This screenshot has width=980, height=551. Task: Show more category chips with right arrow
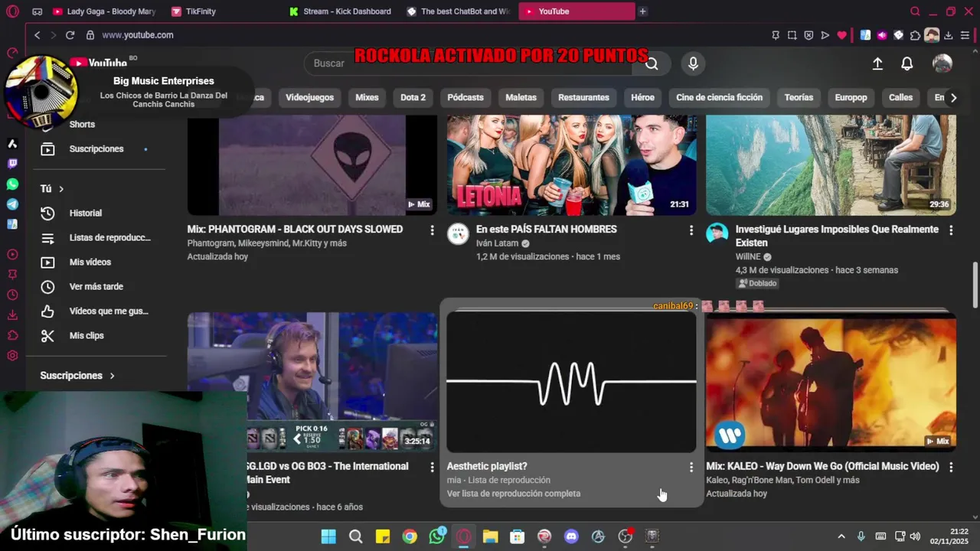coord(953,98)
